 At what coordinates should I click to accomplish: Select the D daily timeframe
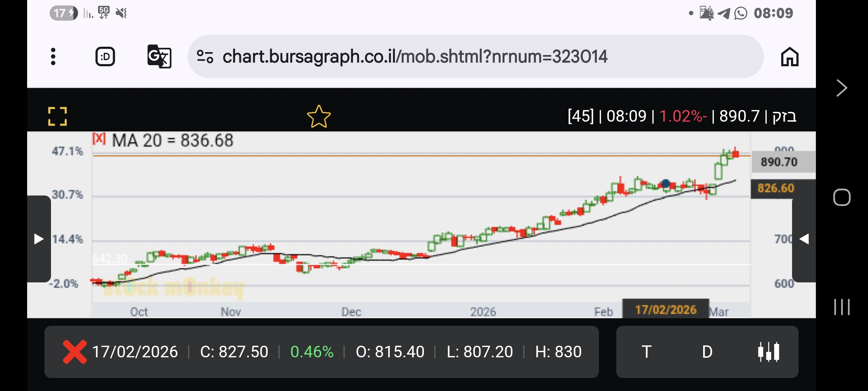[707, 352]
